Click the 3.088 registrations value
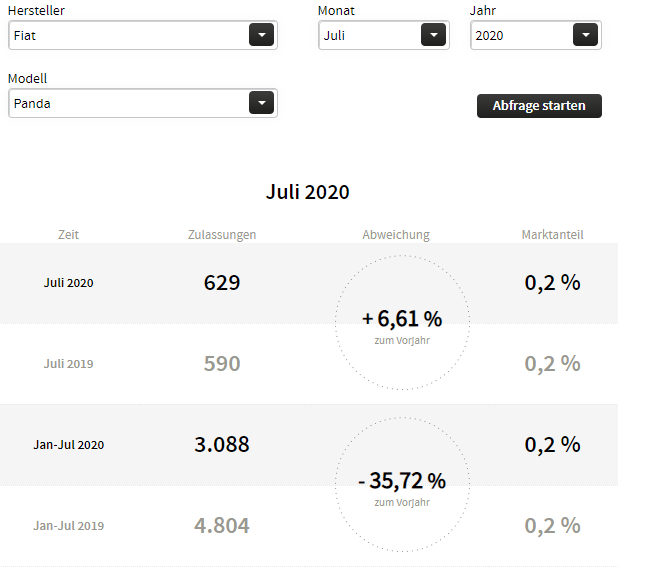Screen dimensions: 656x577 [222, 445]
